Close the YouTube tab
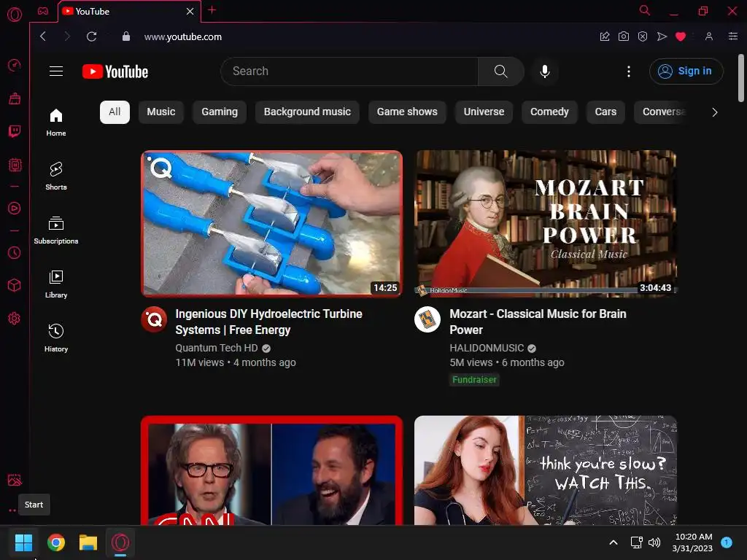Viewport: 747px width, 560px height. (190, 11)
